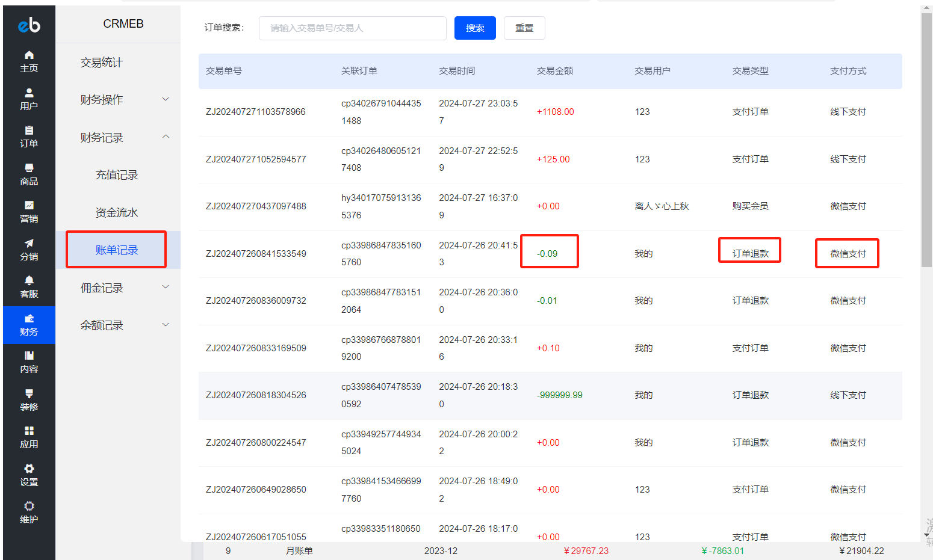Click the 交易单号 column header
The image size is (933, 560).
[224, 71]
